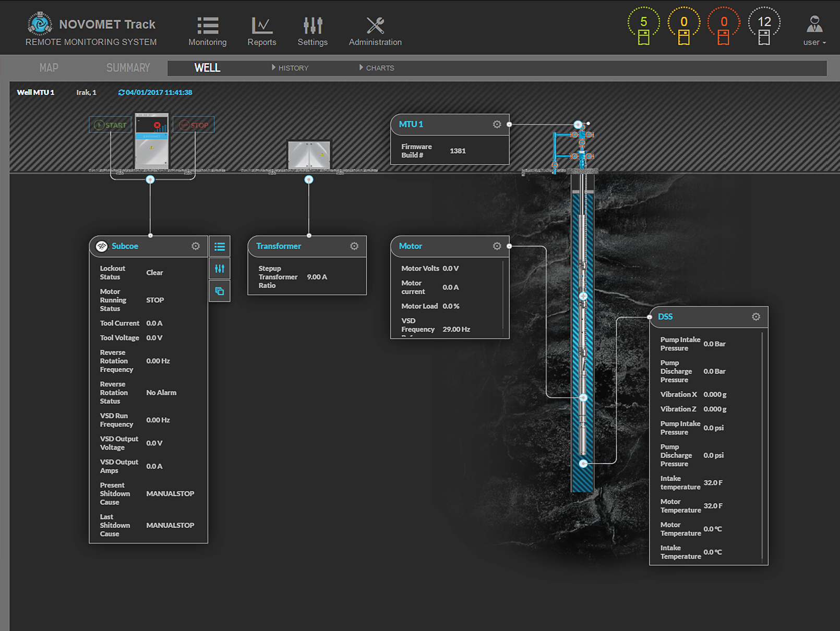The width and height of the screenshot is (840, 631).
Task: Click the Subcoe copy windows button
Action: tap(220, 291)
